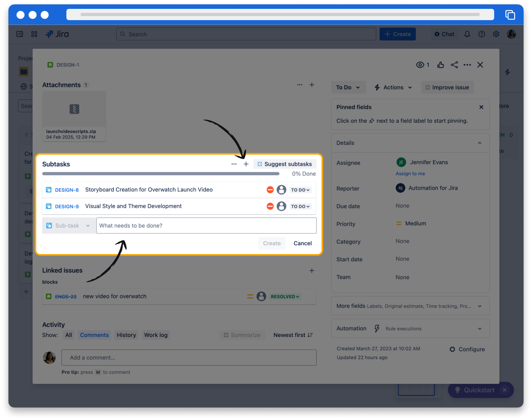Click the blue Create button in top bar

398,34
